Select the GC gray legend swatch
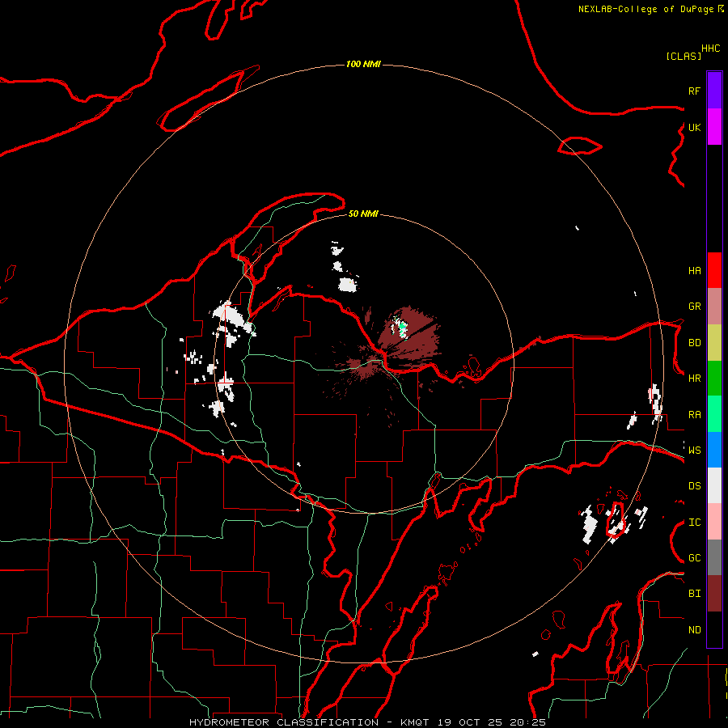 pos(714,557)
